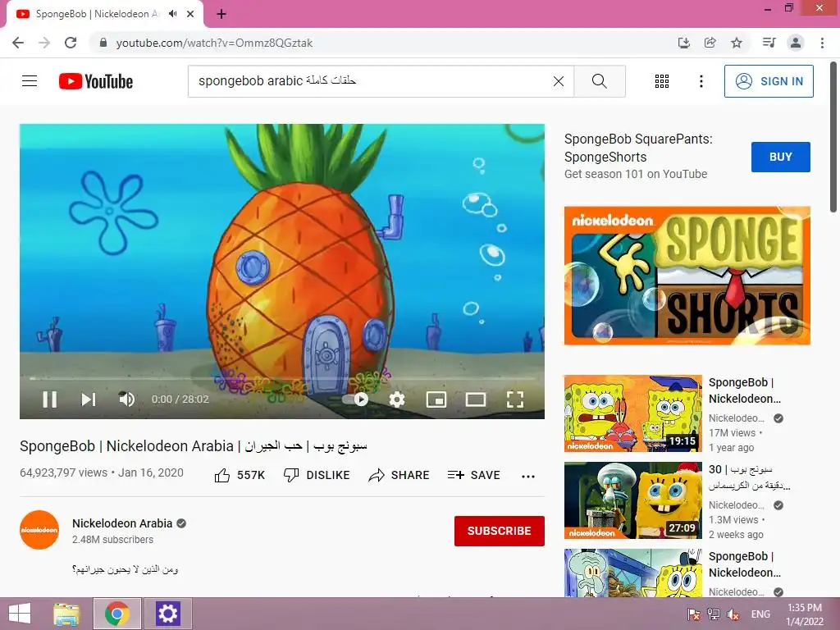Open the taskbar clock and date
840x630 pixels.
point(805,614)
